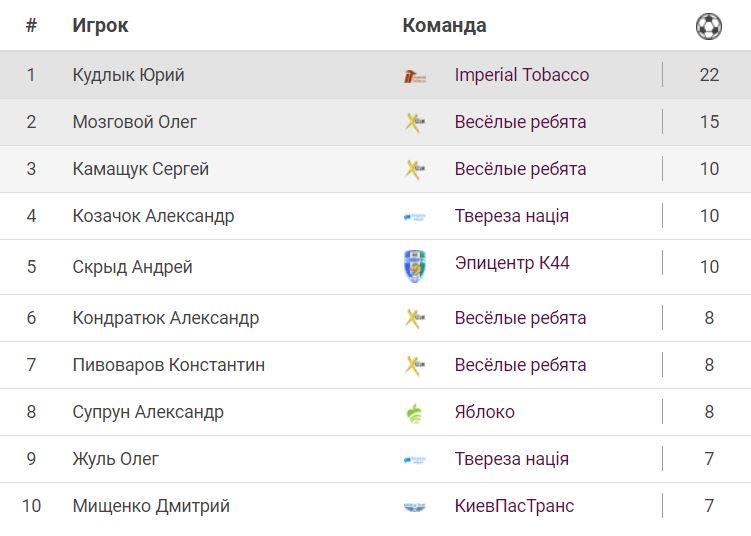This screenshot has height=536, width=751.
Task: Click the # rank column header
Action: click(31, 26)
